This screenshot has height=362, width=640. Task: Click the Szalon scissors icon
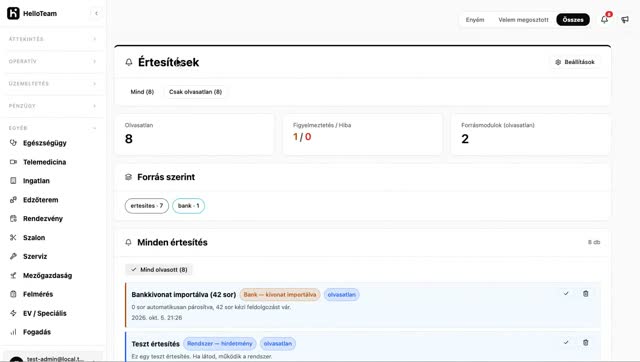13,238
